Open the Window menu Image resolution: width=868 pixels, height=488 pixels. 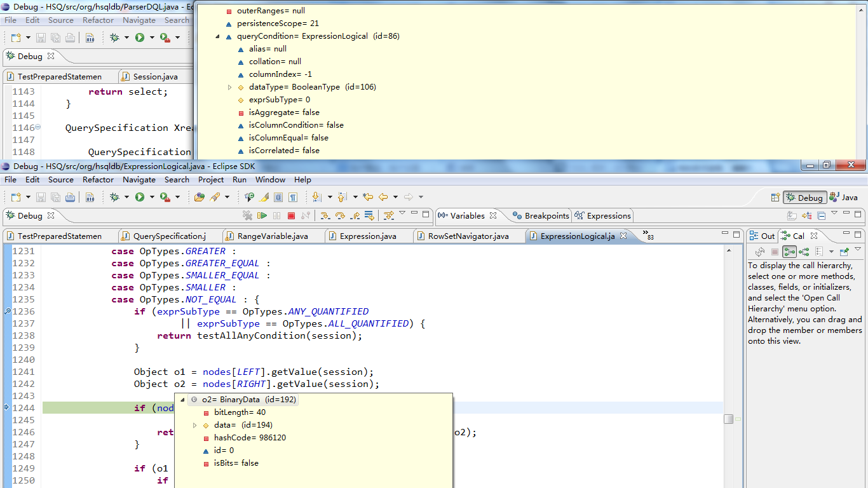[x=270, y=180]
